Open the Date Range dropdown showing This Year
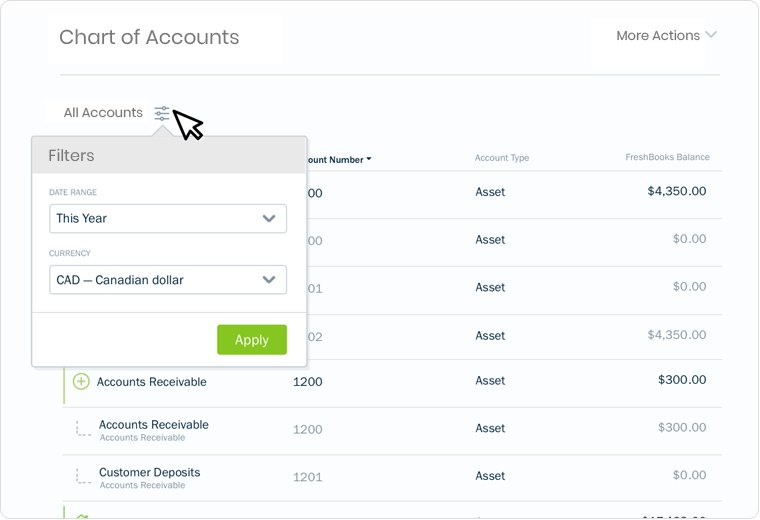This screenshot has height=520, width=760. (168, 219)
